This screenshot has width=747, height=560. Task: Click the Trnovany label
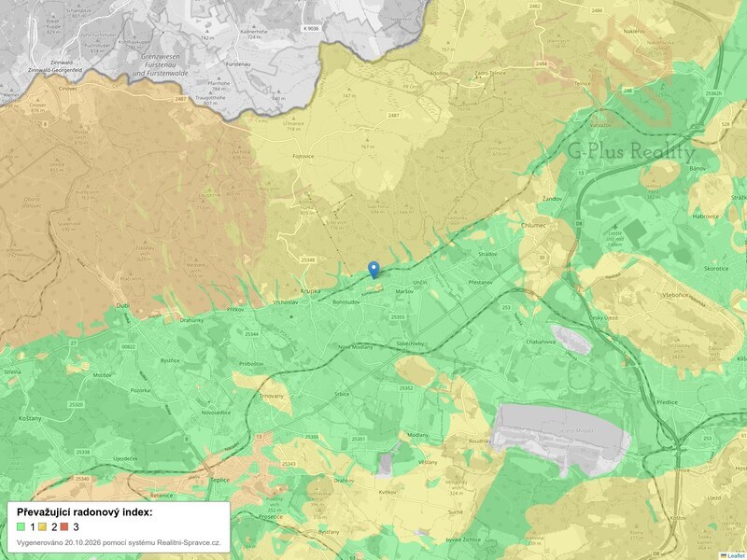point(271,396)
